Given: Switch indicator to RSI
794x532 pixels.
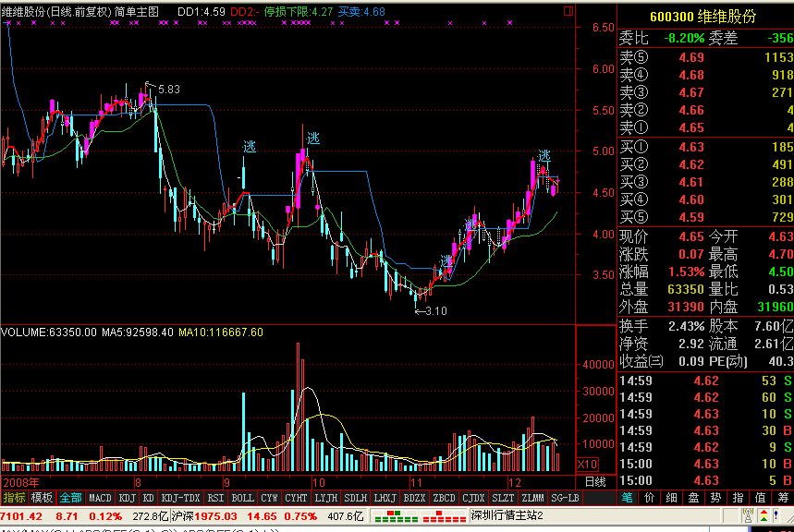Looking at the screenshot, I should (215, 498).
